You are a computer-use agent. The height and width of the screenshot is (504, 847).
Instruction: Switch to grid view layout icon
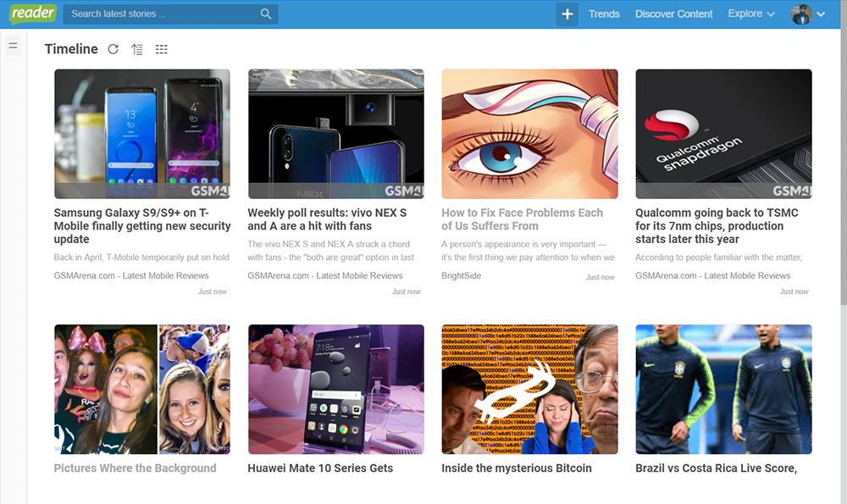[x=162, y=49]
